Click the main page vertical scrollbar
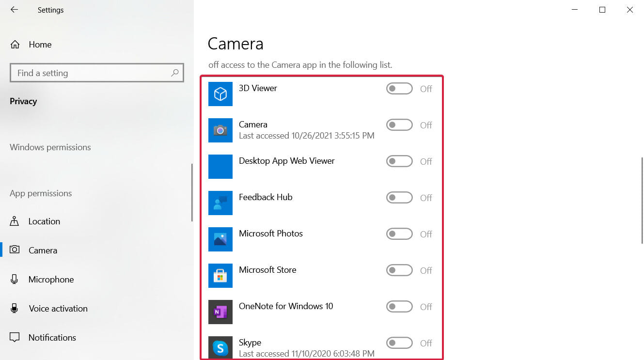The height and width of the screenshot is (360, 644). pyautogui.click(x=642, y=201)
